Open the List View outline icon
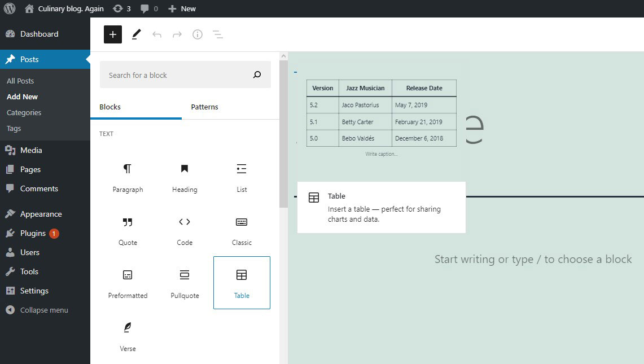Screen dimensions: 644x364 pos(218,34)
